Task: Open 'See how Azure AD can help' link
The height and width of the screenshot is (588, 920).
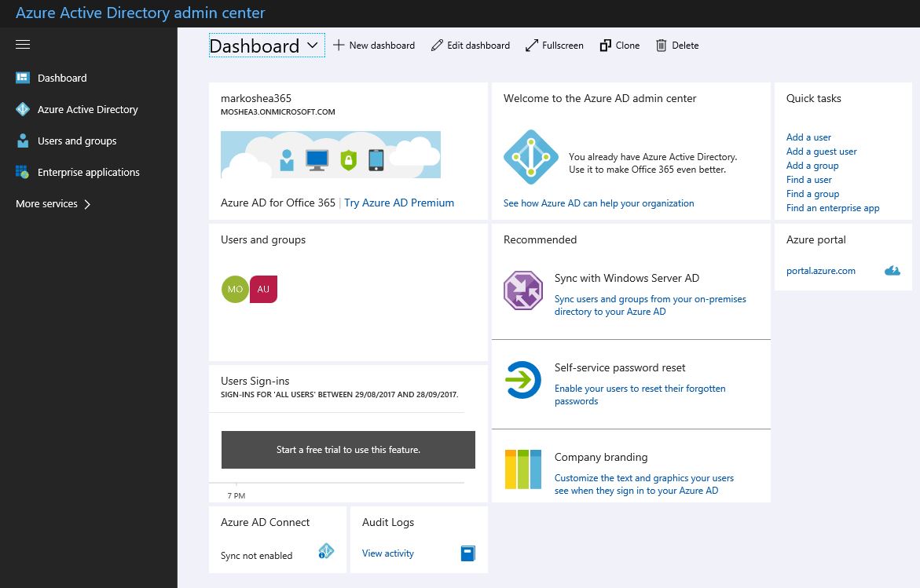Action: [599, 203]
